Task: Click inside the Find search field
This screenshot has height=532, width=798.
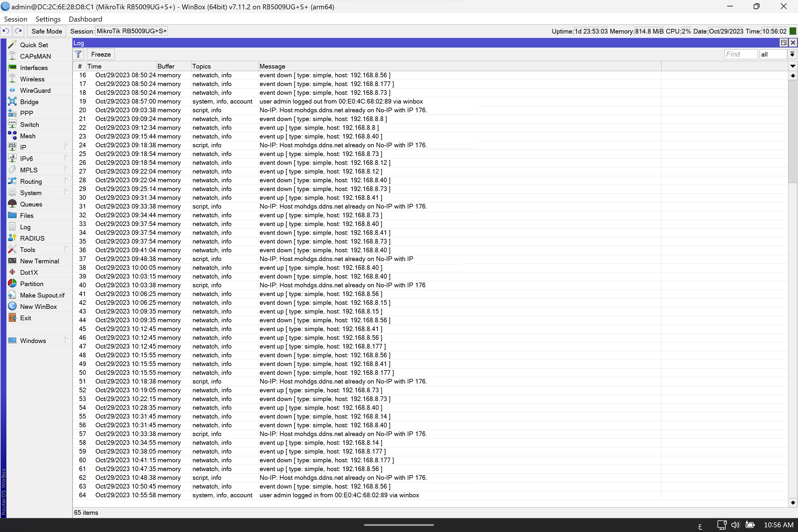Action: 741,54
